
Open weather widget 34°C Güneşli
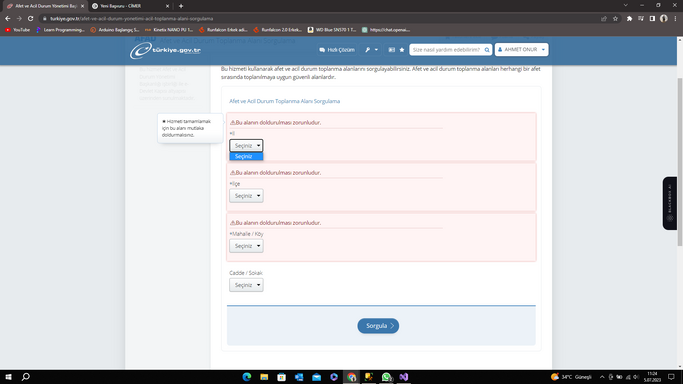tap(571, 377)
